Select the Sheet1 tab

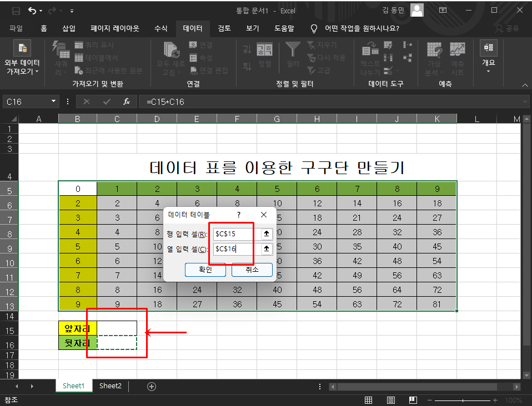coord(74,386)
